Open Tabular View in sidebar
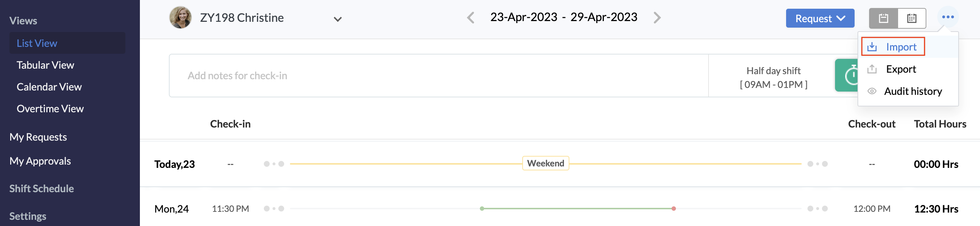 tap(45, 65)
